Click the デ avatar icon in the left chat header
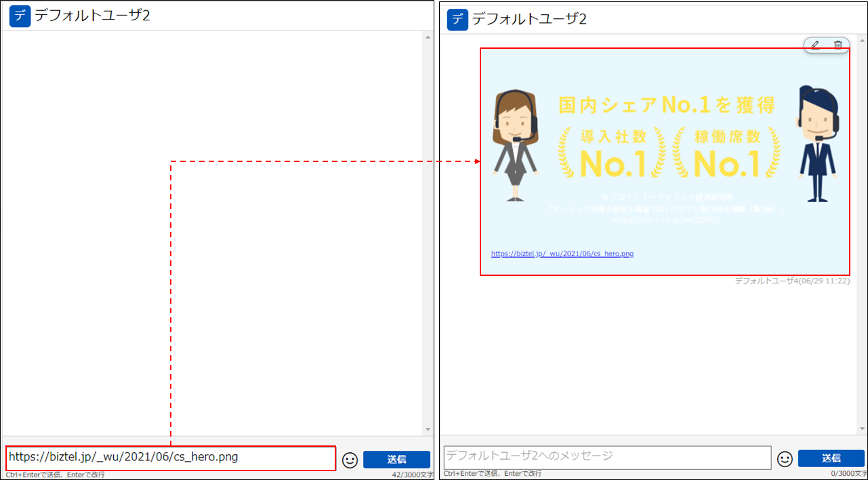 pos(20,16)
